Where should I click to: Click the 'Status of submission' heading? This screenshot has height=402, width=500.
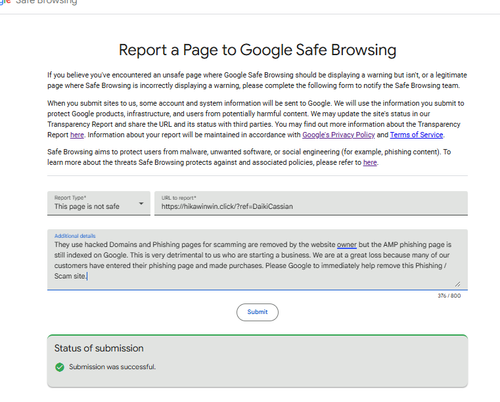[x=99, y=348]
